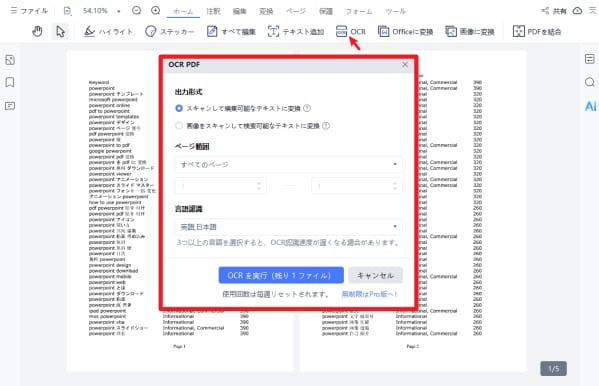Switch to the 保護 tab
Image resolution: width=599 pixels, height=386 pixels.
tap(325, 11)
